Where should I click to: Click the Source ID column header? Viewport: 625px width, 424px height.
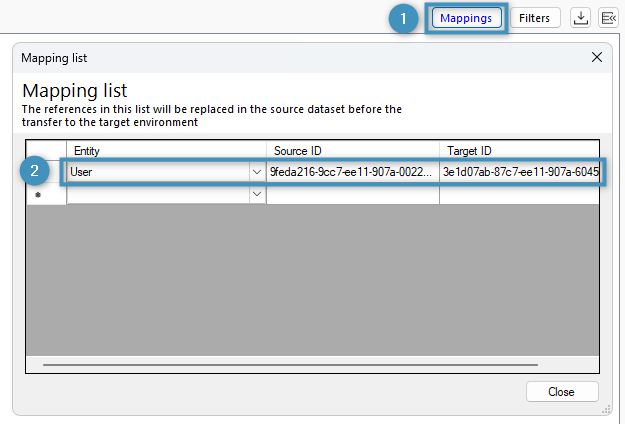(353, 151)
